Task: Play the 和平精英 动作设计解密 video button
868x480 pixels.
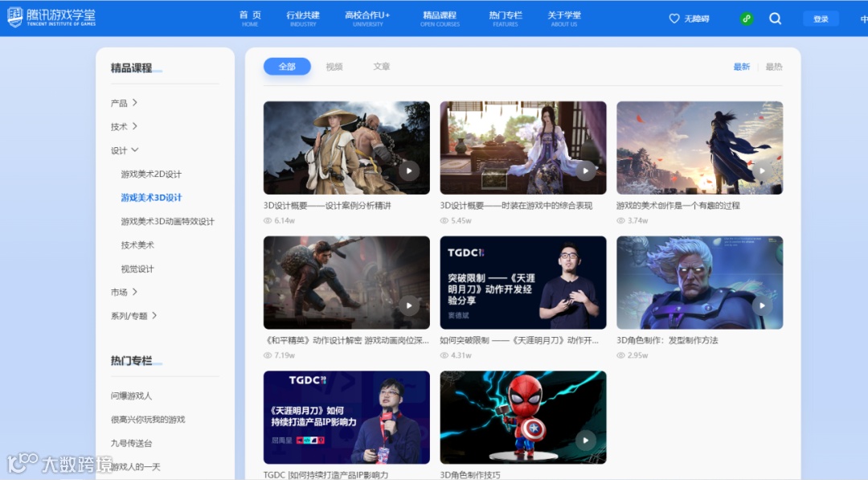Action: point(409,305)
